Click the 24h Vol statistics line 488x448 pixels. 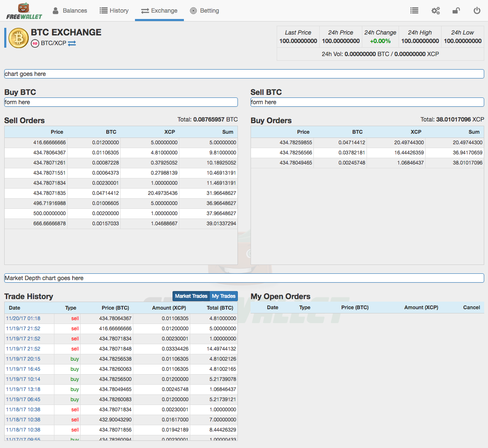380,54
